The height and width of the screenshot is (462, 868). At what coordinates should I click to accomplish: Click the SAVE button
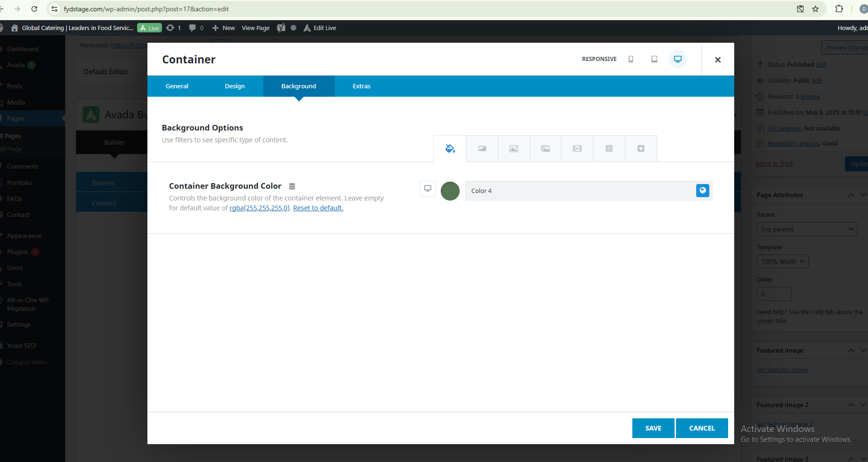pos(653,428)
